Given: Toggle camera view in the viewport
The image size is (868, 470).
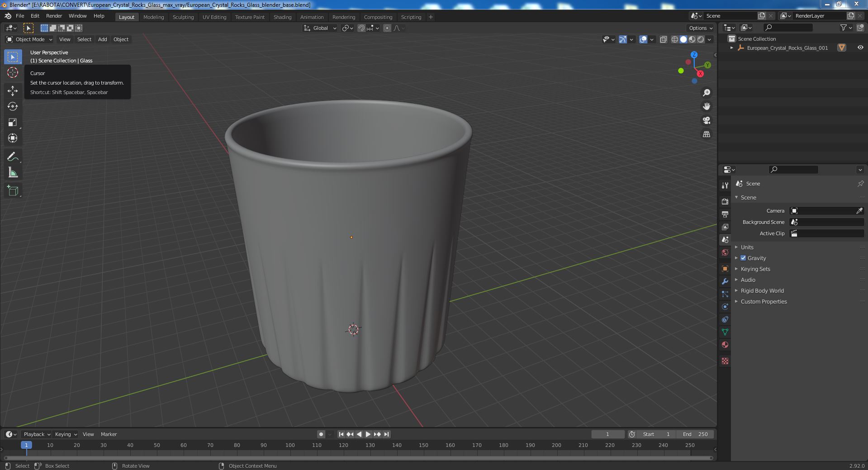Looking at the screenshot, I should click(707, 120).
